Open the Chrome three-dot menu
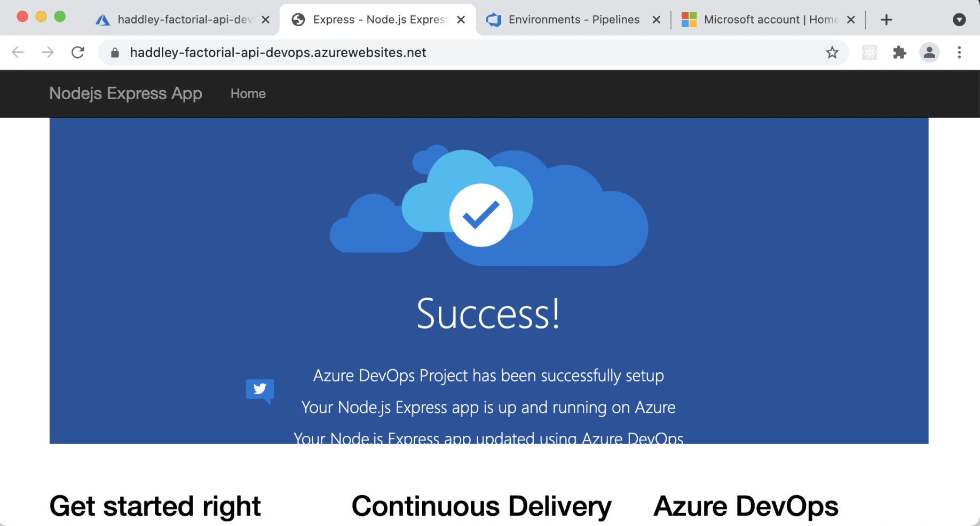This screenshot has height=526, width=980. point(959,52)
